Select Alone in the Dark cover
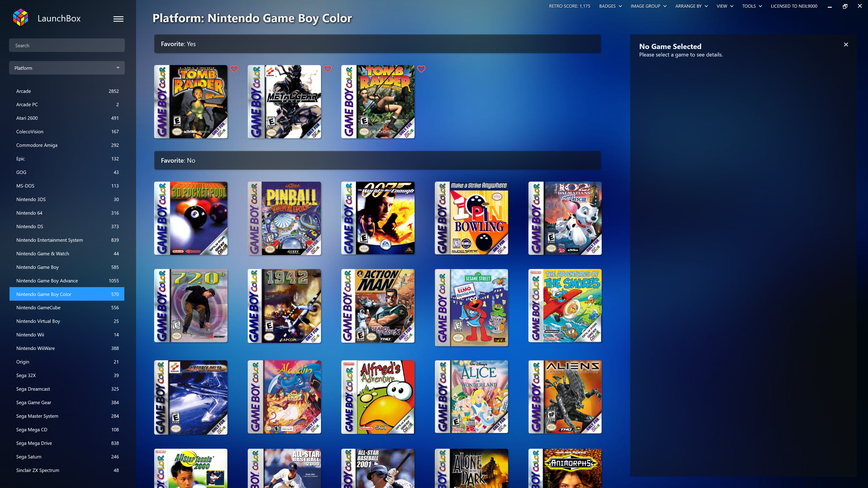The image size is (868, 488). (x=471, y=468)
